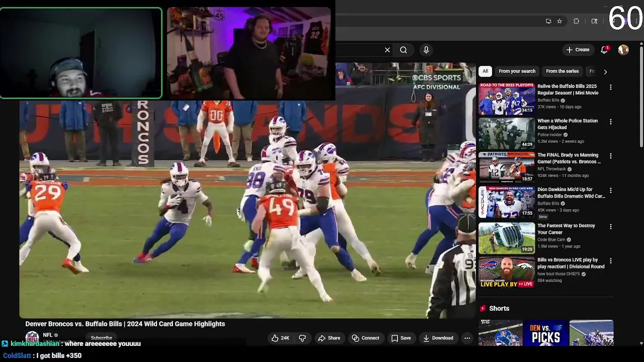Click 'how bout those CHIEFS' channel name
Screen dimensions: 644x362
pyautogui.click(x=558, y=274)
